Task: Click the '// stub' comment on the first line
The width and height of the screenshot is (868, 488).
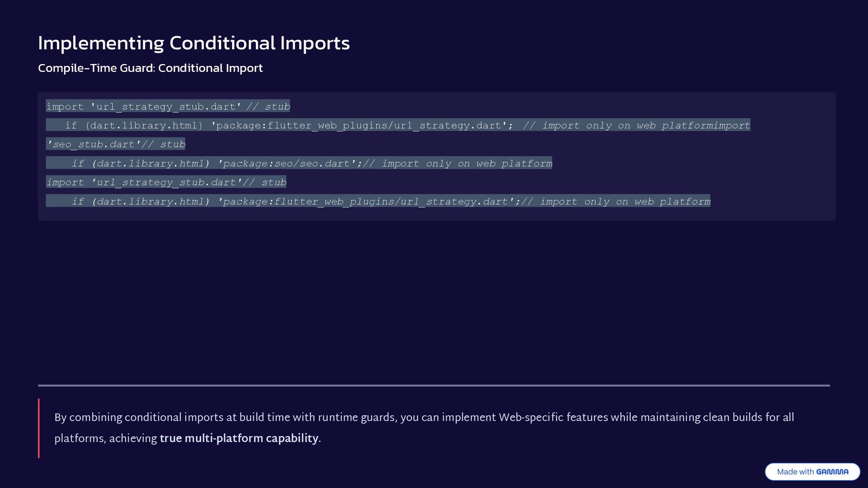Action: click(268, 107)
